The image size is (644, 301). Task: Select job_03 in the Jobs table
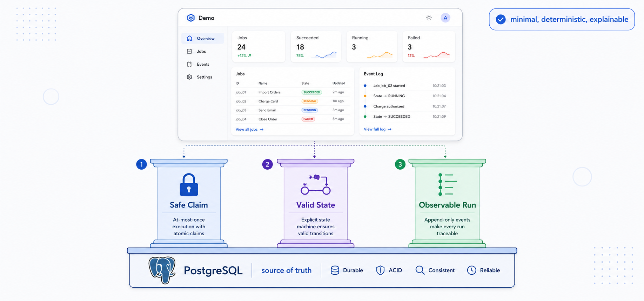pyautogui.click(x=241, y=110)
